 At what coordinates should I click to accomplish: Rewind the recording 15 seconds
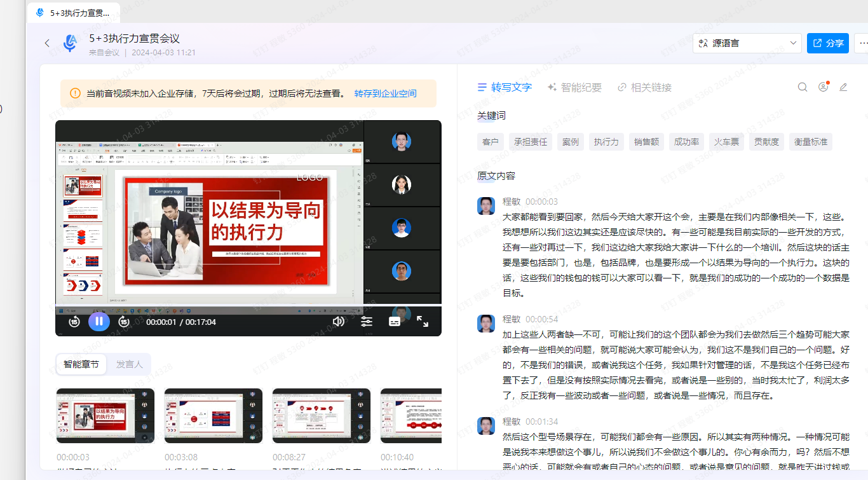tap(74, 322)
